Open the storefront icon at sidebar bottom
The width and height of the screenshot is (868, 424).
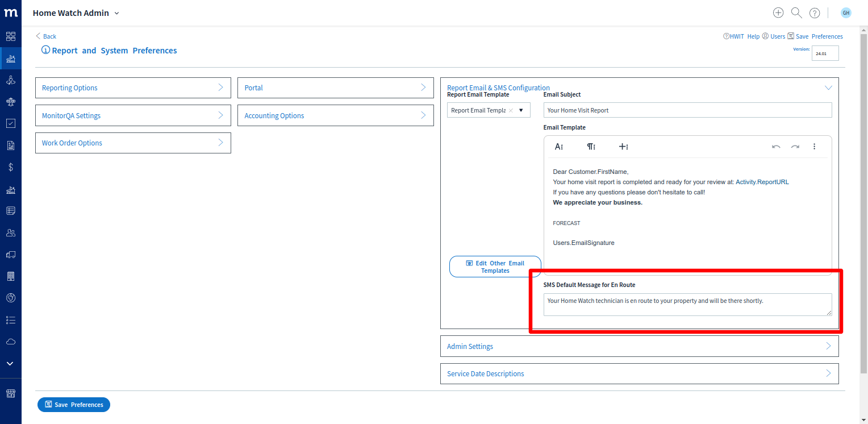11,393
